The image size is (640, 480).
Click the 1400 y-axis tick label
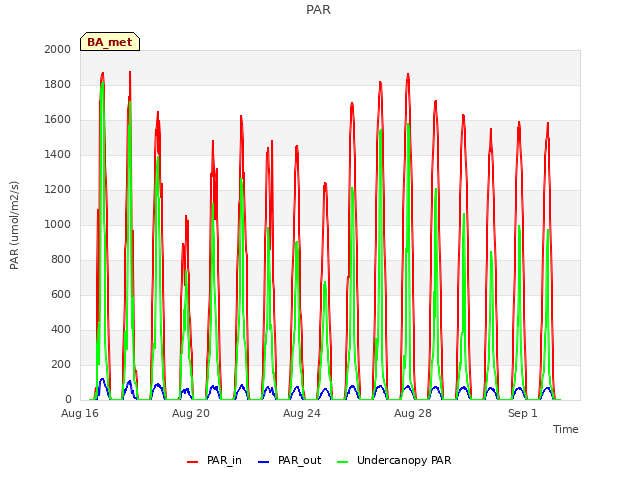click(x=58, y=154)
